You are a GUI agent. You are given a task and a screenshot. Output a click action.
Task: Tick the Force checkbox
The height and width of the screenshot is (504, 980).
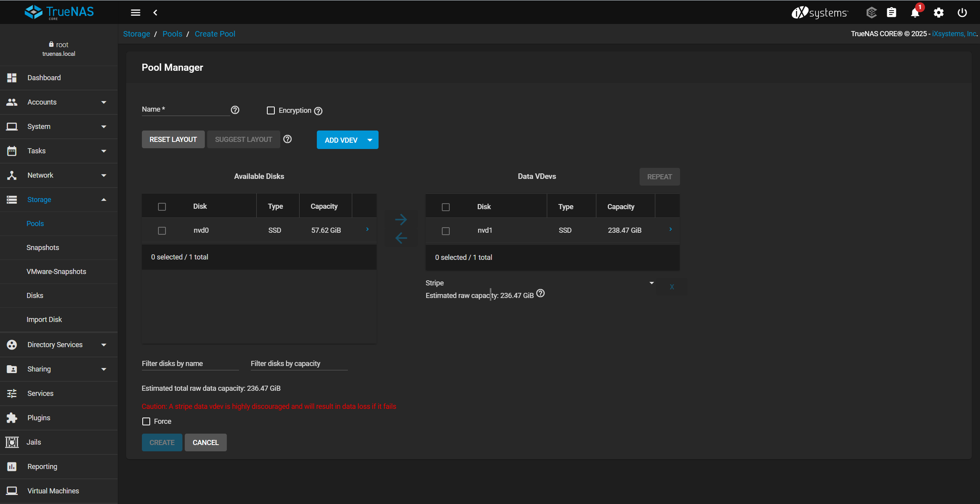[146, 421]
